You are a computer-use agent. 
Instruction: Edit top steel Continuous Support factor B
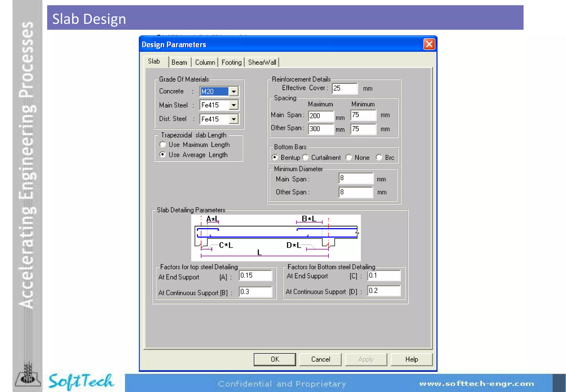point(255,292)
